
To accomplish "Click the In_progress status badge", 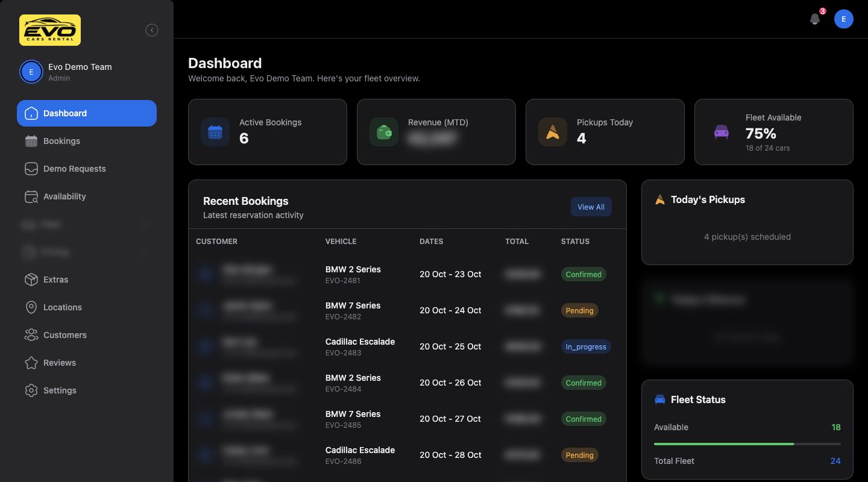I will pyautogui.click(x=586, y=346).
